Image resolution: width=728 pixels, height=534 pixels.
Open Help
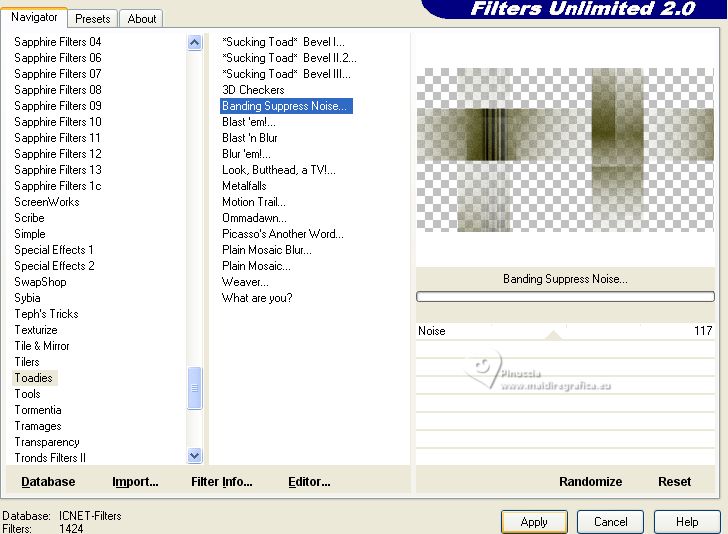[687, 522]
